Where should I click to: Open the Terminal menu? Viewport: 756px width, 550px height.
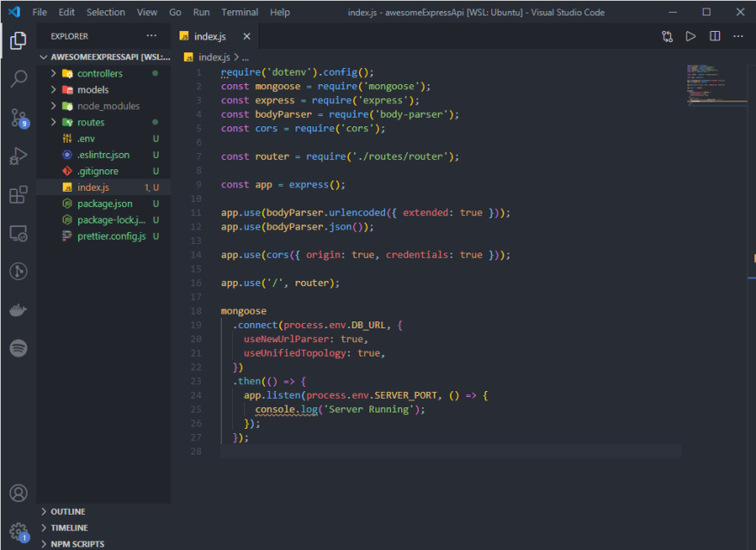point(240,12)
